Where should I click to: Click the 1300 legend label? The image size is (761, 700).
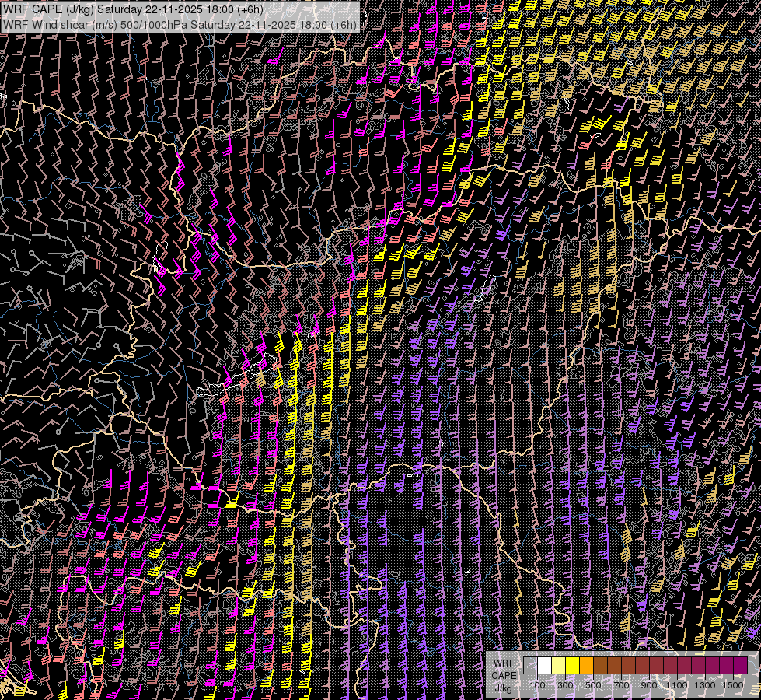pos(705,684)
